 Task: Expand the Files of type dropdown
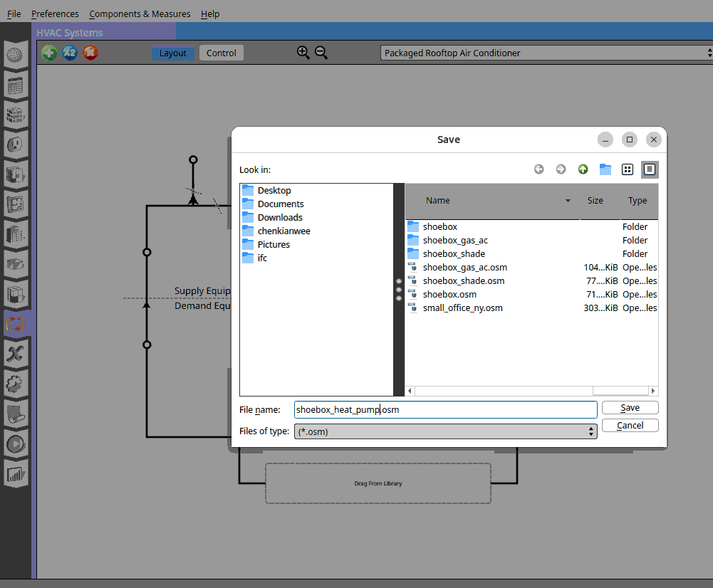pyautogui.click(x=446, y=431)
